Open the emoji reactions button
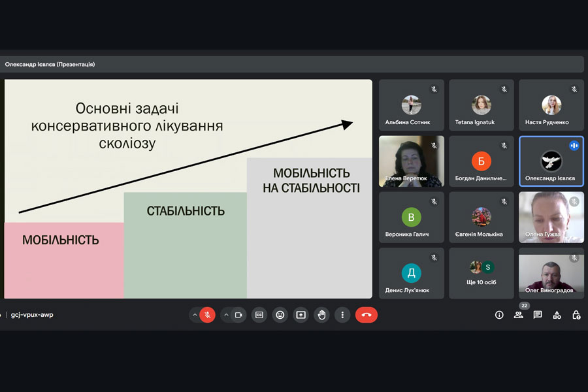 tap(280, 315)
